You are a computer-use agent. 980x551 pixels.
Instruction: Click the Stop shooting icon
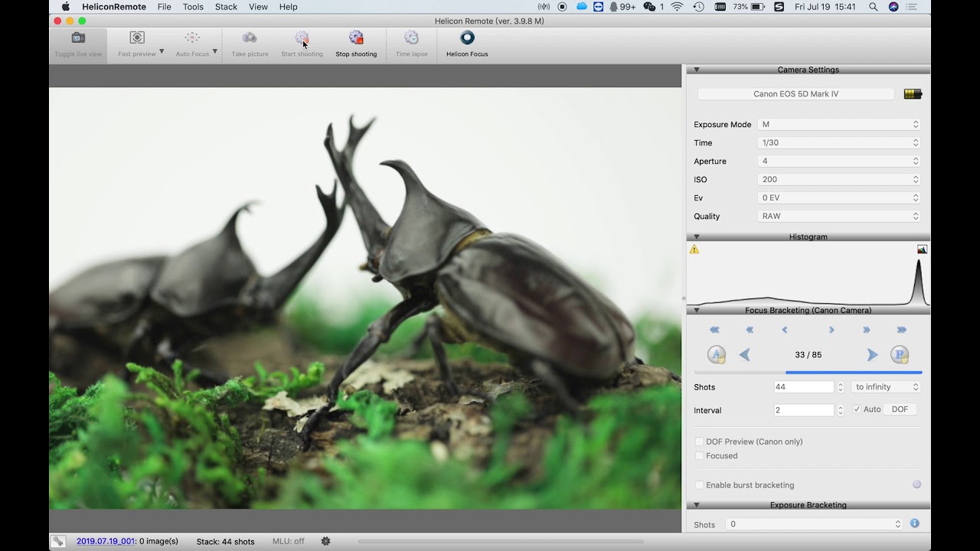pos(356,37)
